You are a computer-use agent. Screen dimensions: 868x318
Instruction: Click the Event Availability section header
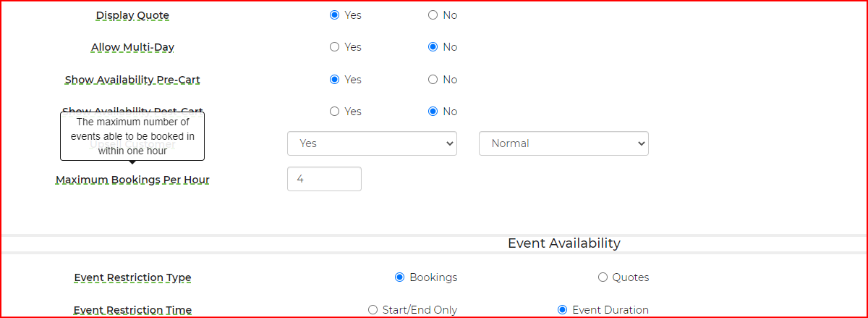(563, 243)
